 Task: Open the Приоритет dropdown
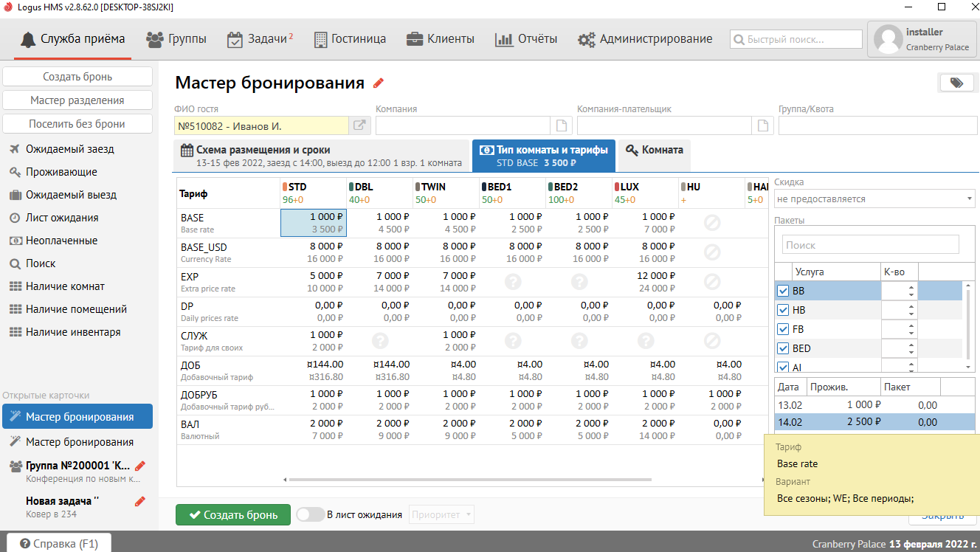[x=442, y=514]
